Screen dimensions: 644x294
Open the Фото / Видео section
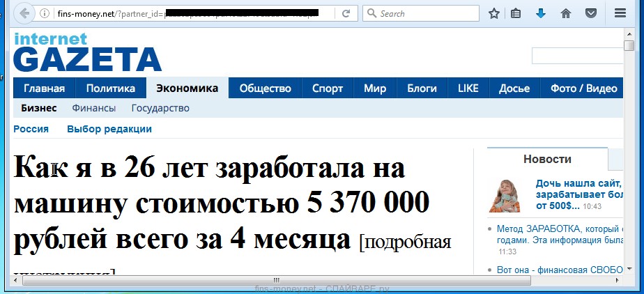[x=583, y=88]
